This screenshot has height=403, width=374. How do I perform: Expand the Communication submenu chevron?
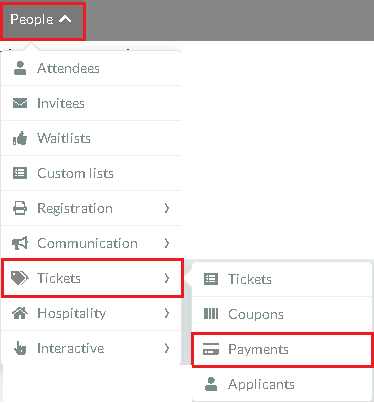click(x=167, y=243)
